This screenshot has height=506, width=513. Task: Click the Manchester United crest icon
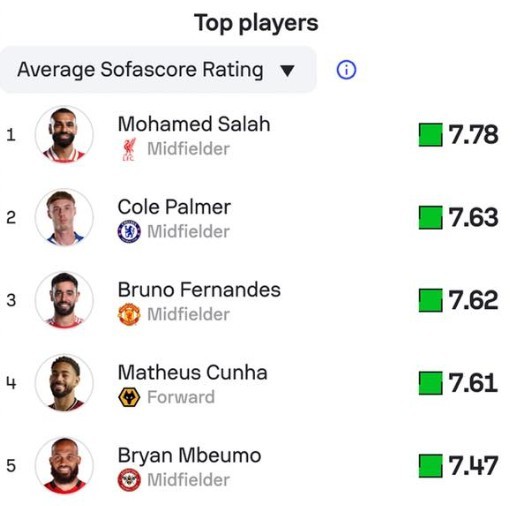[129, 314]
